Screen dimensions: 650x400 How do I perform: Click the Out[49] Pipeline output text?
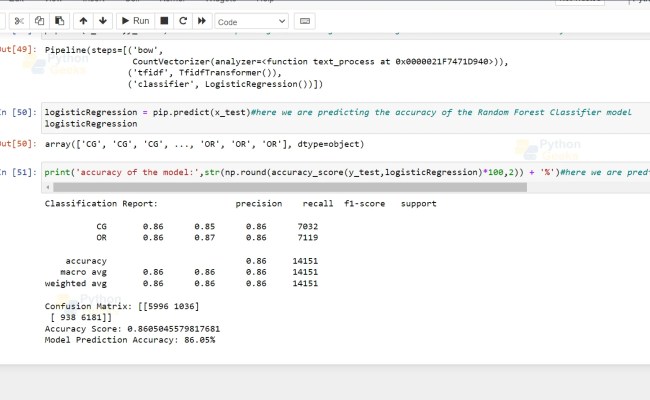[276, 67]
